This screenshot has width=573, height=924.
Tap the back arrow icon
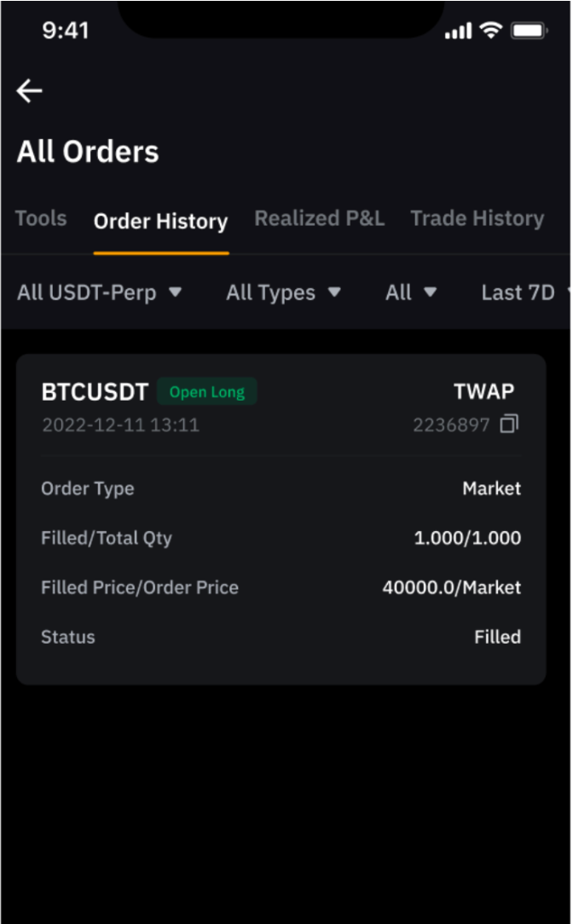(x=29, y=91)
